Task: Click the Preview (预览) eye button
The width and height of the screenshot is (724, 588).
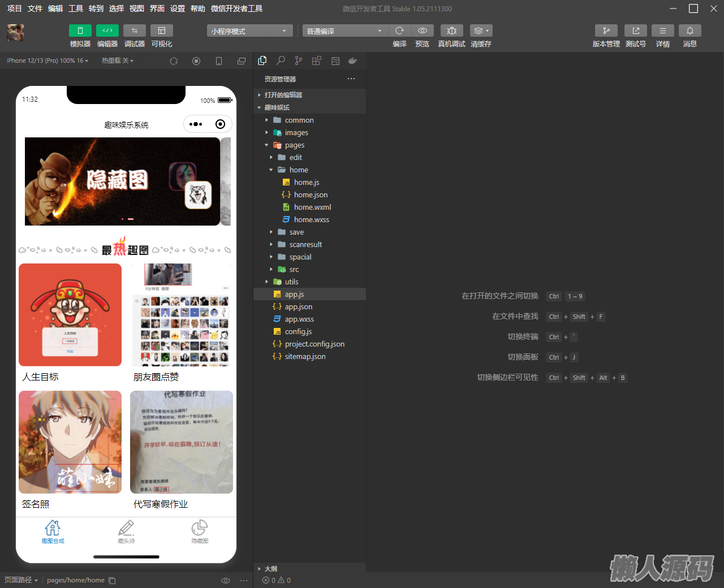Action: tap(422, 31)
